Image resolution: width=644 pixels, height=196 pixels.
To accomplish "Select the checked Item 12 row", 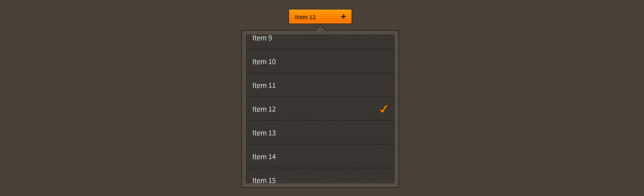I will pos(320,109).
